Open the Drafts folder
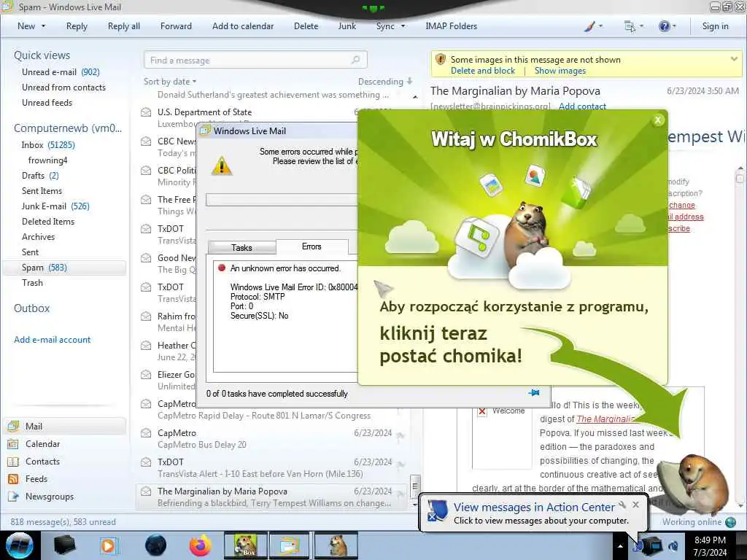 (40, 175)
